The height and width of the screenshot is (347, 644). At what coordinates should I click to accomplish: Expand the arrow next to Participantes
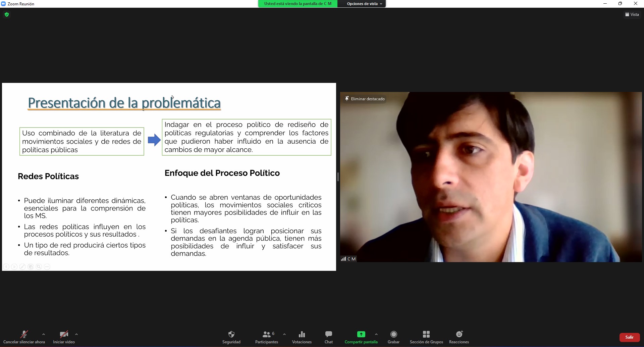point(284,334)
